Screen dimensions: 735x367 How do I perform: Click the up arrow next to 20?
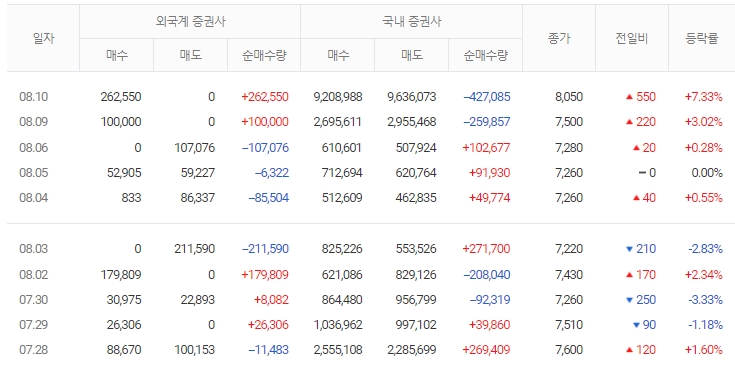[636, 148]
